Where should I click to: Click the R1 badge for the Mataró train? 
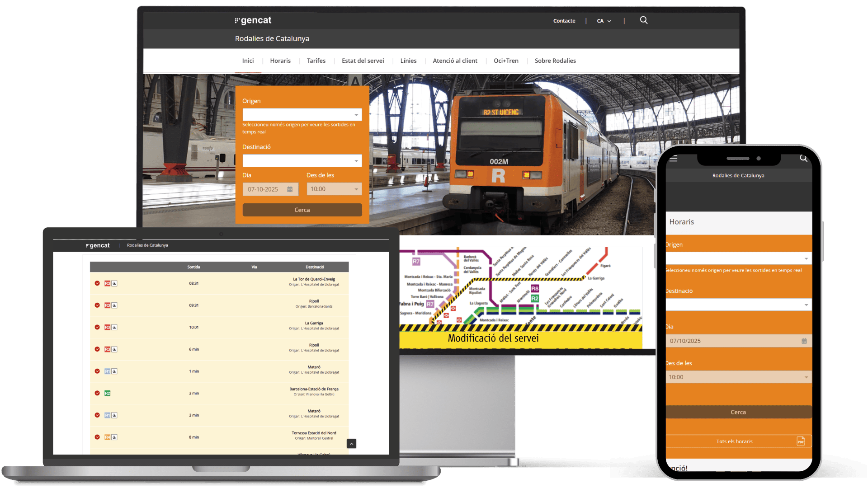(107, 371)
